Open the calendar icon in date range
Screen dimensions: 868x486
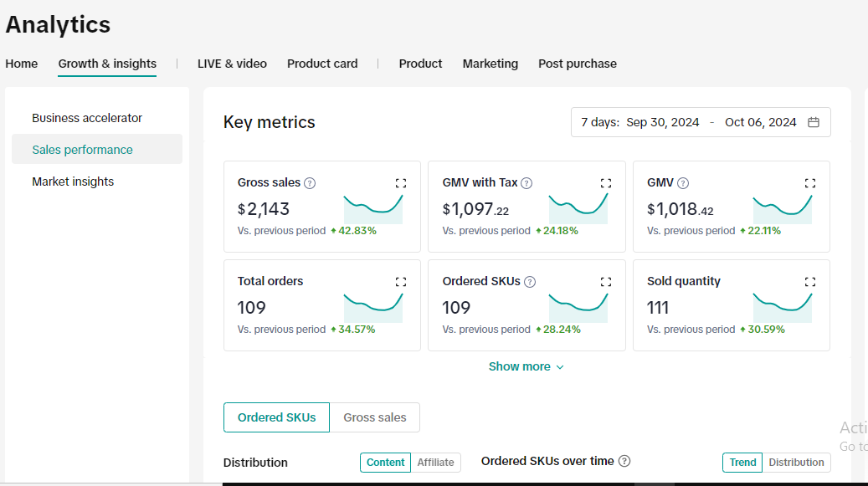(x=814, y=122)
